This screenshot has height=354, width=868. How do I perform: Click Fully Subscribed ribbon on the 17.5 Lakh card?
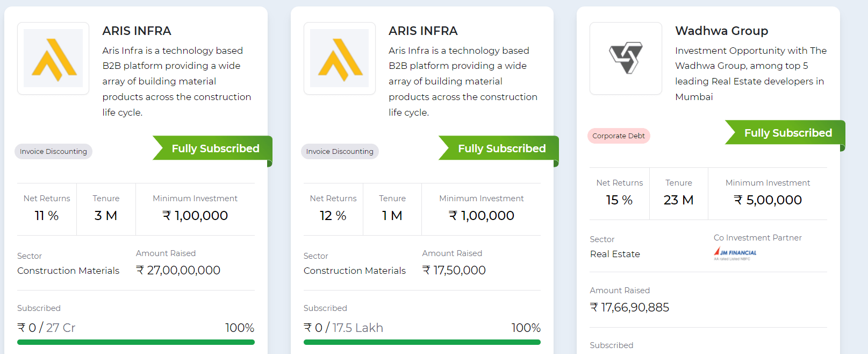point(499,148)
